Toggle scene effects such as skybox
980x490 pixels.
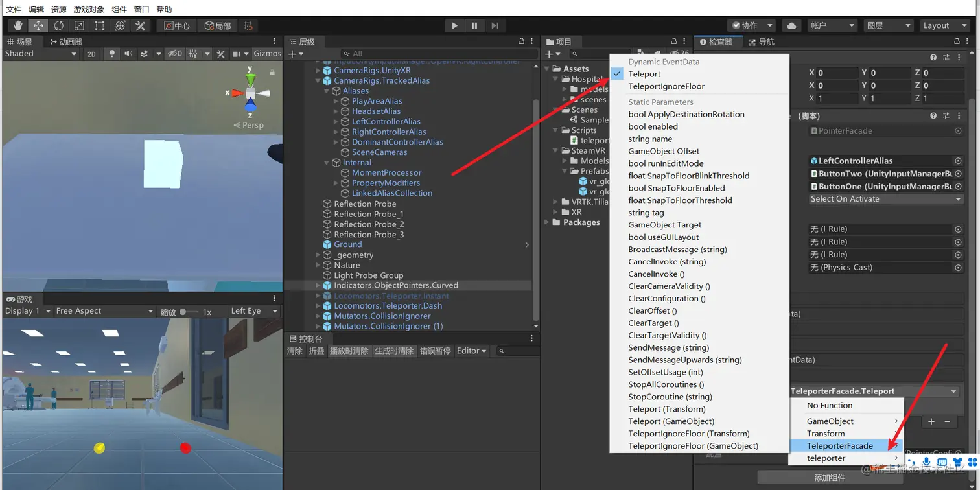(x=145, y=54)
